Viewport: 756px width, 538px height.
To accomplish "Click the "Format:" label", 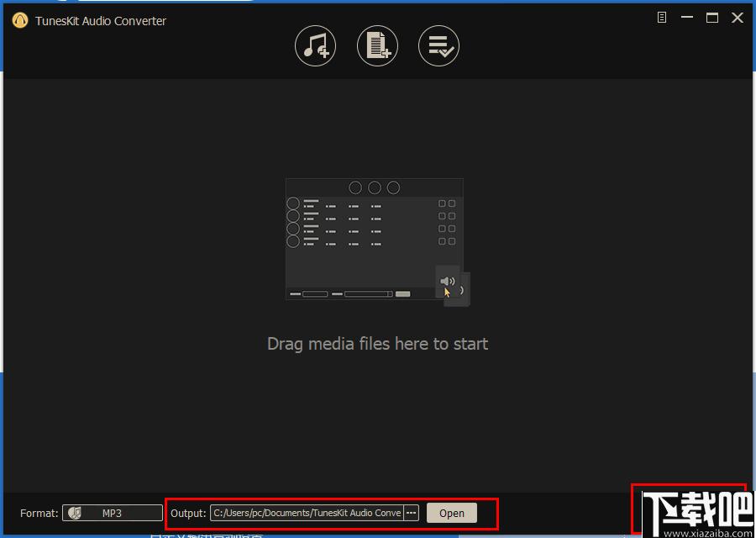I will [x=39, y=513].
